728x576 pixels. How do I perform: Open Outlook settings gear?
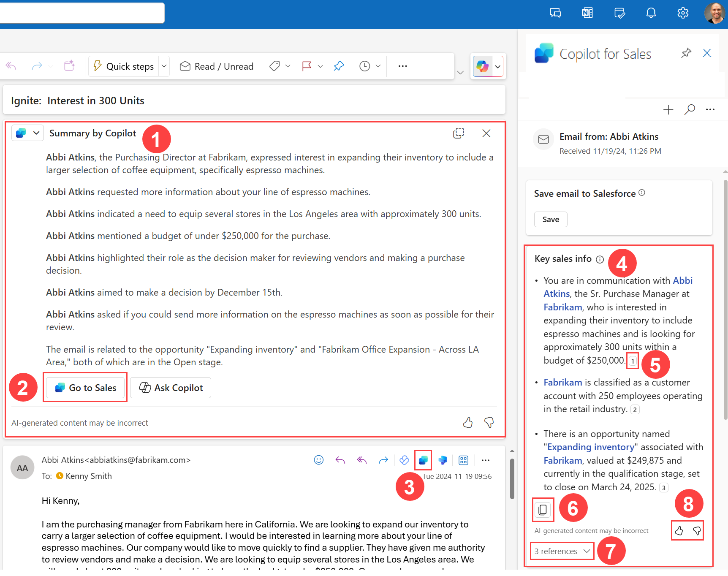click(x=683, y=13)
